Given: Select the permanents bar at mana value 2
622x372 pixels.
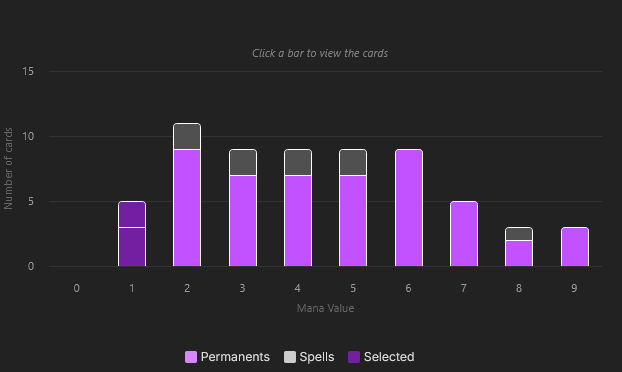Looking at the screenshot, I should [187, 208].
